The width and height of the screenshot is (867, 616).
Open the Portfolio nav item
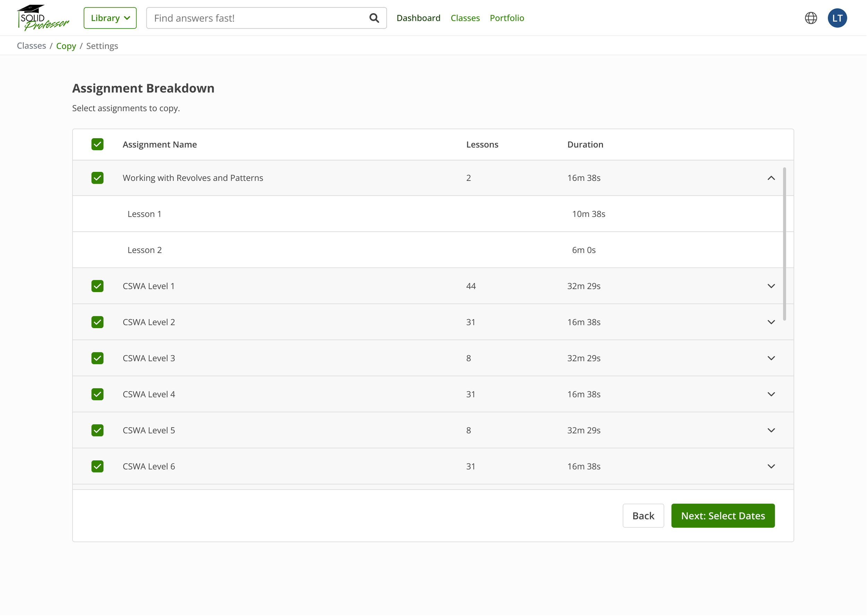click(x=507, y=18)
